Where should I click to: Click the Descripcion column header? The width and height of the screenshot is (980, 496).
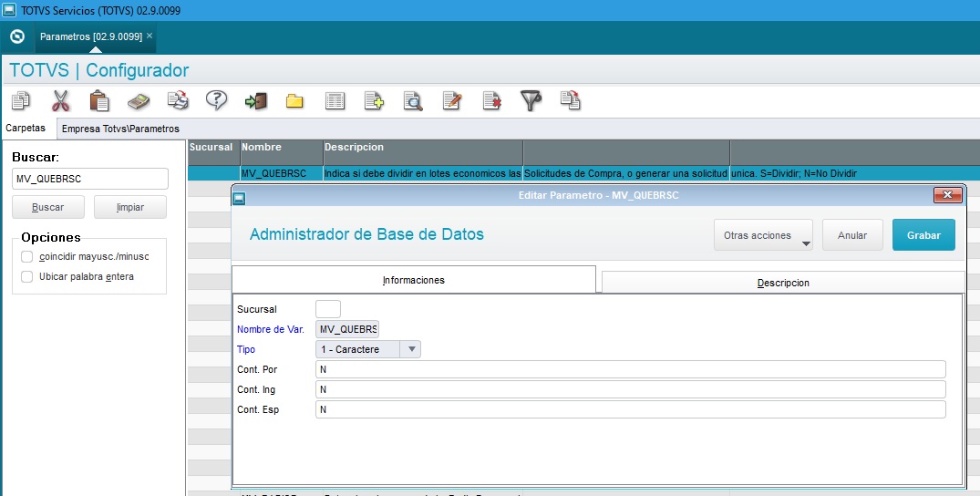pyautogui.click(x=422, y=152)
